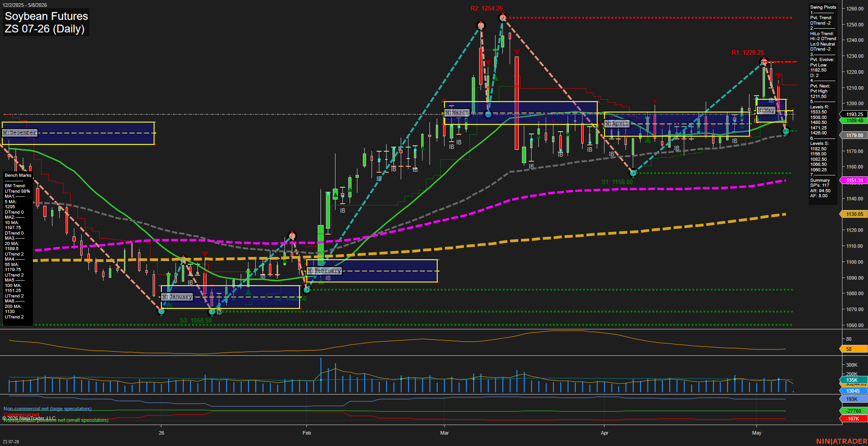
Task: Click the gray 1179.80 price axis marker
Action: (854, 135)
